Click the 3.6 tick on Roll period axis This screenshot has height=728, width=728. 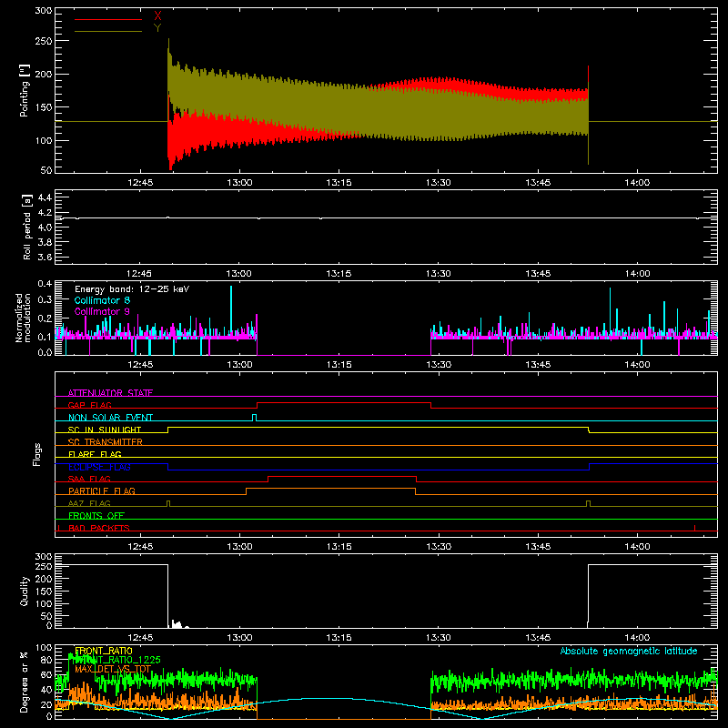coord(45,257)
